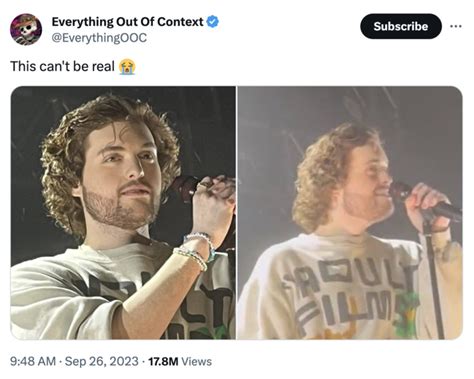This screenshot has width=474, height=379.
Task: Click the blue verified badge
Action: coord(213,22)
